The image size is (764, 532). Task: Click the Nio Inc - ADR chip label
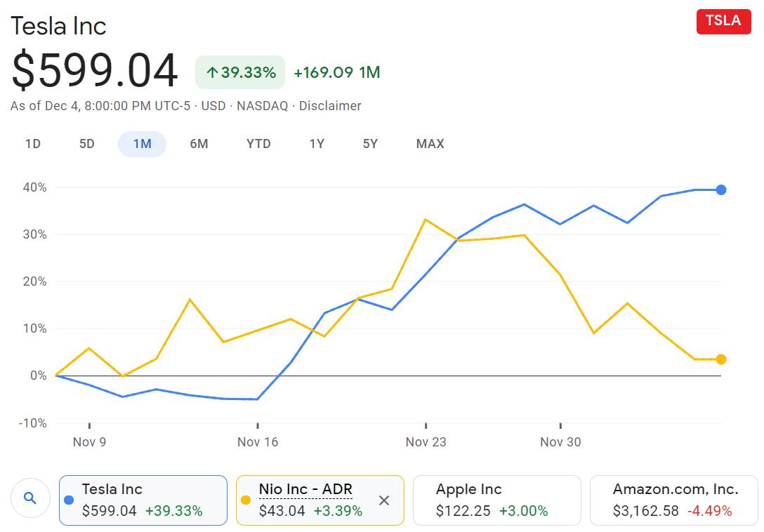(x=305, y=490)
